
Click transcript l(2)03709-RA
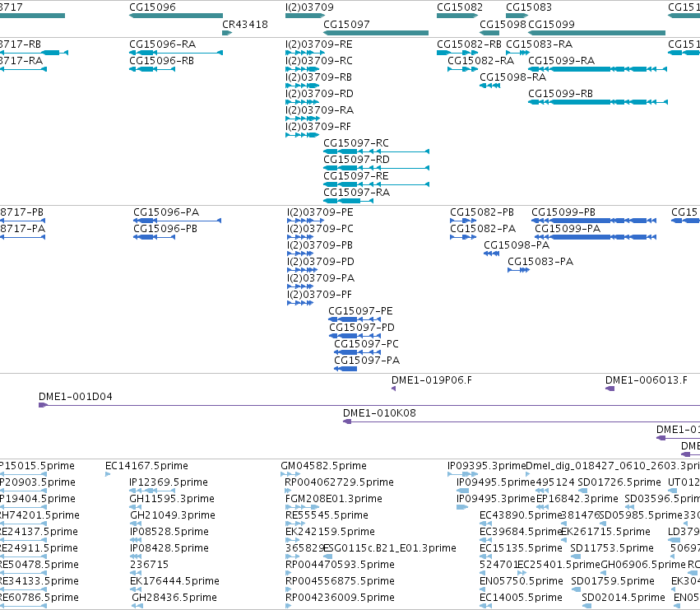click(320, 110)
